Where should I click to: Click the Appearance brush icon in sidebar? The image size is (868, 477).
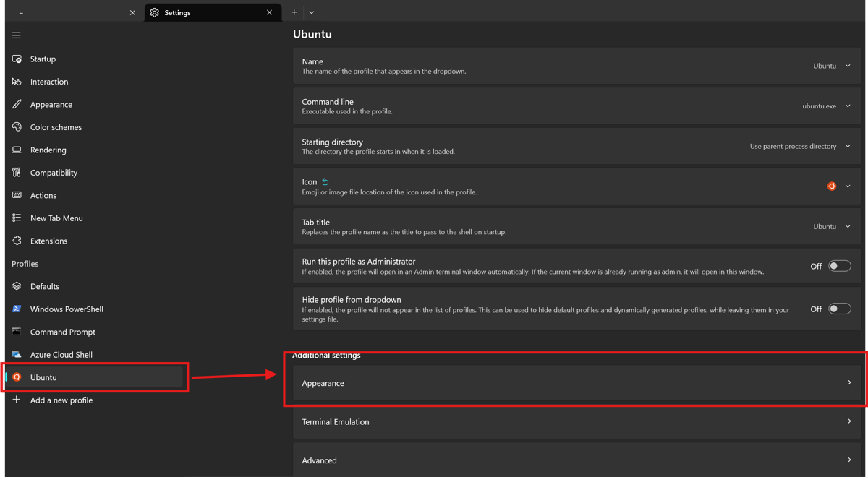pos(17,104)
